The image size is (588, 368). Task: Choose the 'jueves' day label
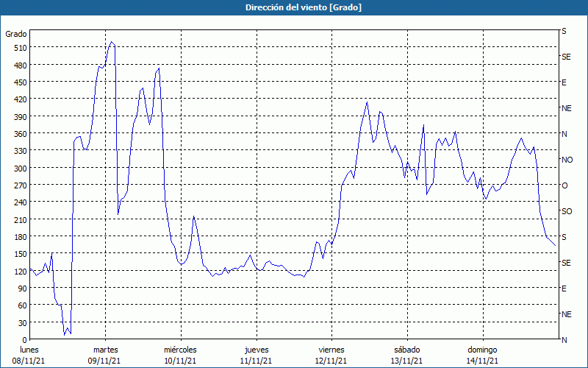(257, 350)
